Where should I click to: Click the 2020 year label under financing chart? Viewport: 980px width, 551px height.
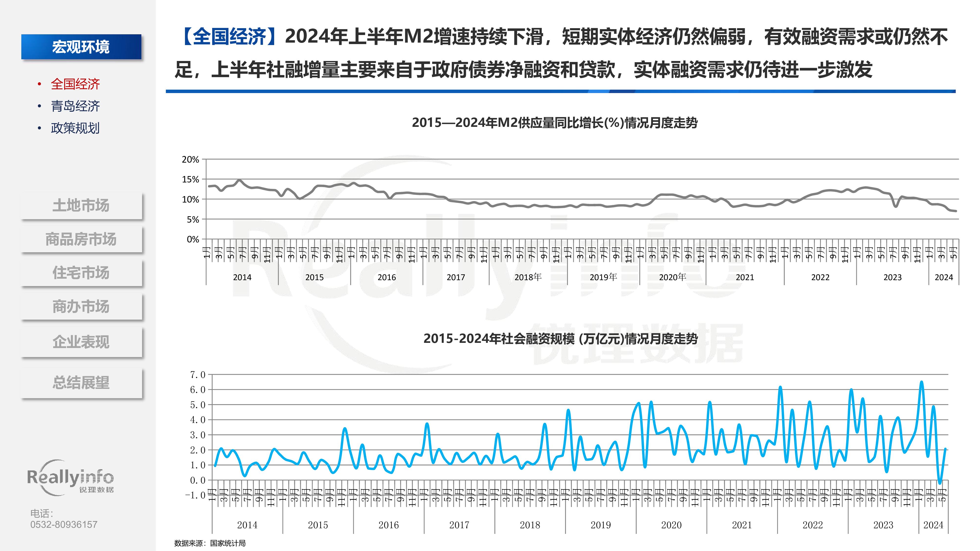point(672,525)
